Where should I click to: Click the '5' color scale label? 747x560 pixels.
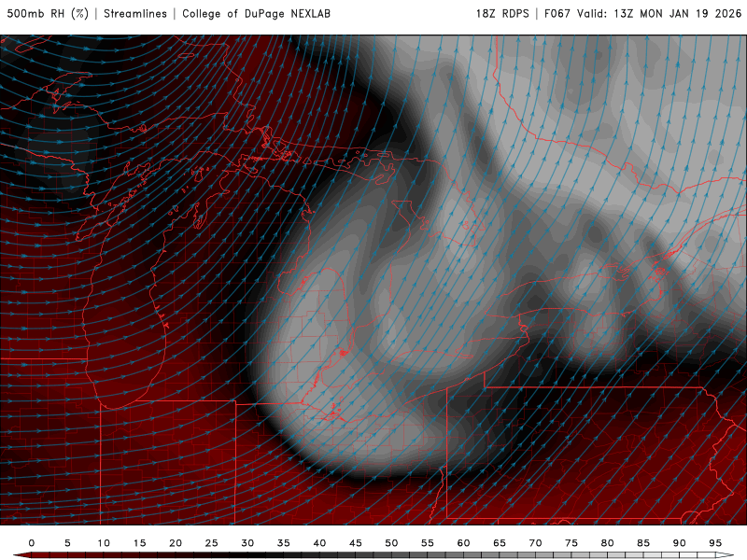pos(67,543)
